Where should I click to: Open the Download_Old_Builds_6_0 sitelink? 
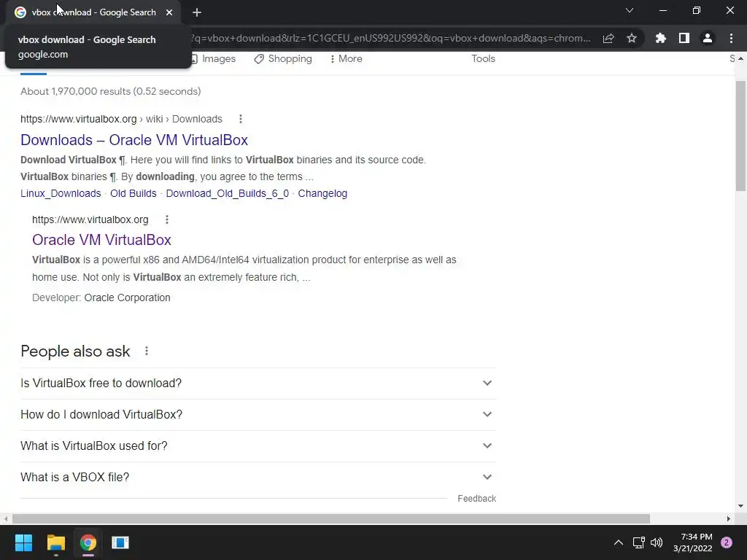[228, 193]
